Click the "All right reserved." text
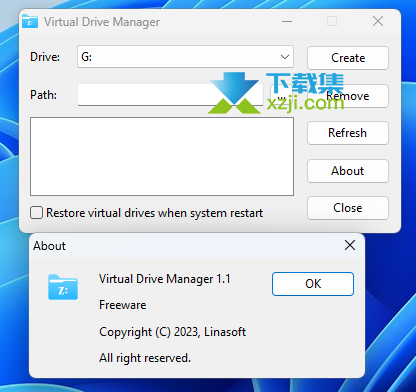The height and width of the screenshot is (392, 416). point(145,358)
